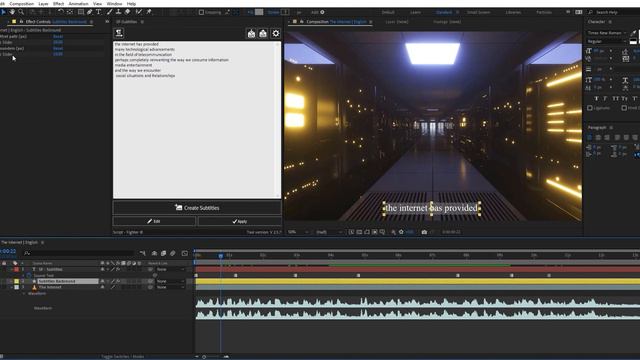Click yellow label color of Subtitles Background layer
This screenshot has width=640, height=360.
coord(16,281)
